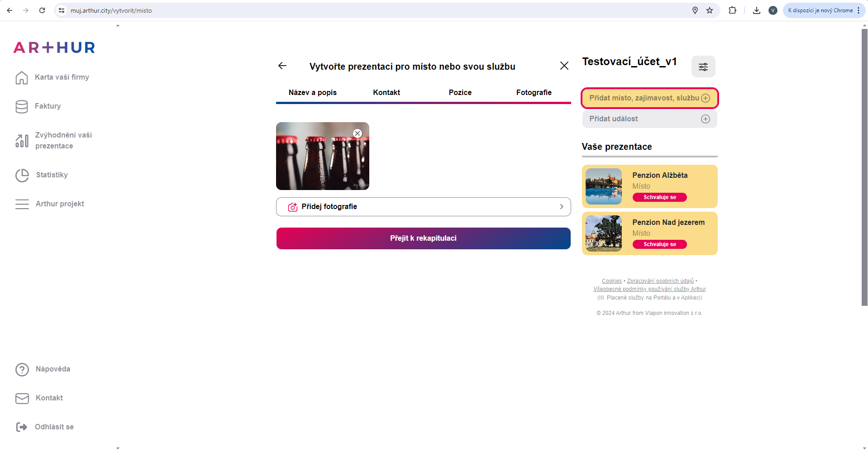
Task: Close the presentation creation form
Action: pyautogui.click(x=564, y=66)
